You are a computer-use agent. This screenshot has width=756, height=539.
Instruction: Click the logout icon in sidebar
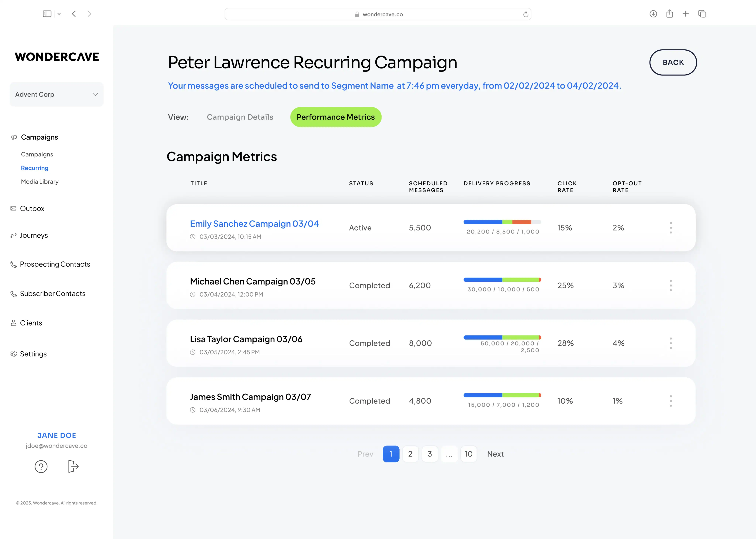coord(73,466)
